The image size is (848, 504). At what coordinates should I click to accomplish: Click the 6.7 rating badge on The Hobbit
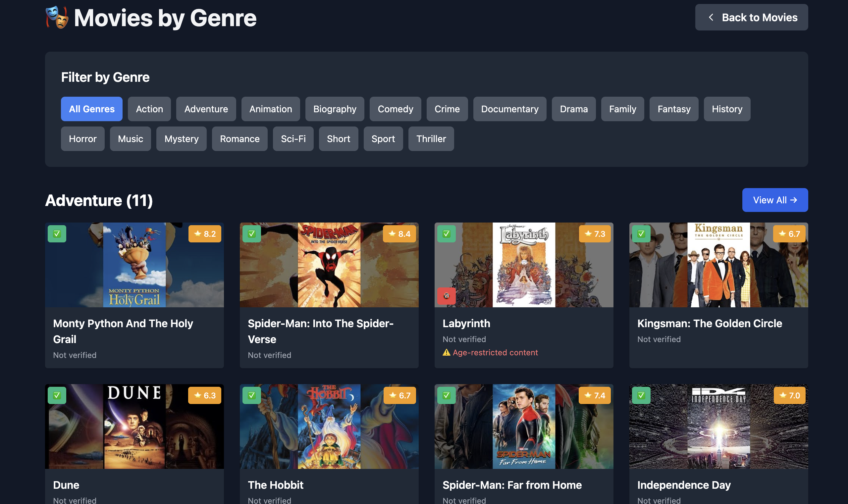[x=400, y=395]
